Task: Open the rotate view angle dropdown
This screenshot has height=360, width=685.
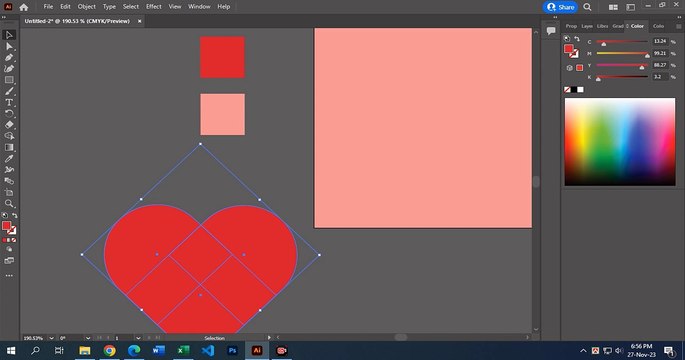Action: (x=88, y=338)
